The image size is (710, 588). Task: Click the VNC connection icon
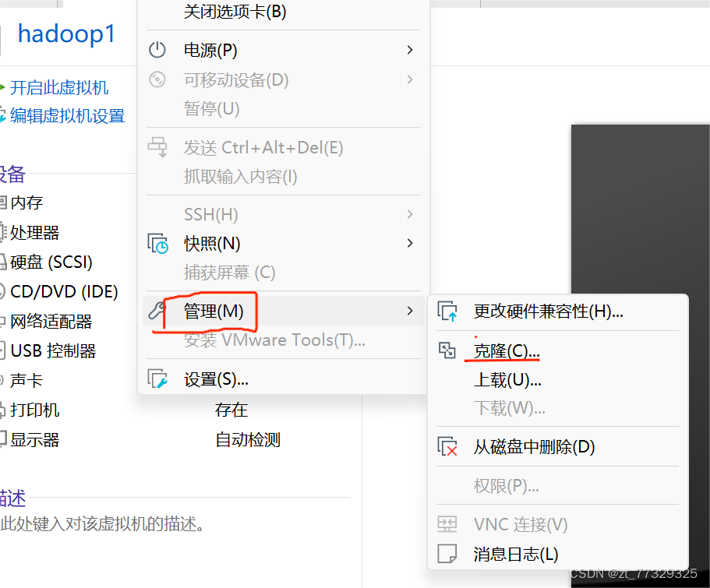[x=447, y=524]
